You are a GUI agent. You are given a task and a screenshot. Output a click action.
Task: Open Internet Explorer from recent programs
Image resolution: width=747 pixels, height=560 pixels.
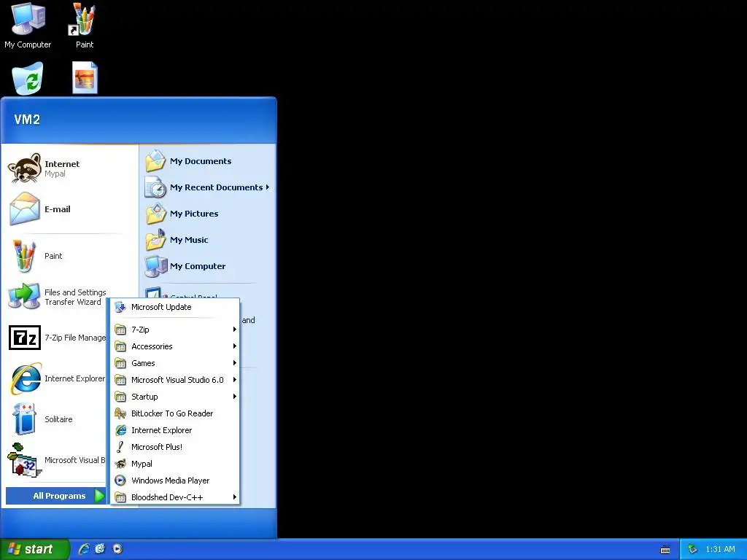(56, 378)
